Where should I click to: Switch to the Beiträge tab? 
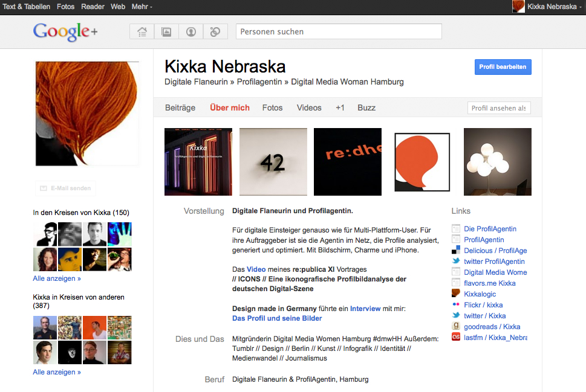(x=180, y=108)
